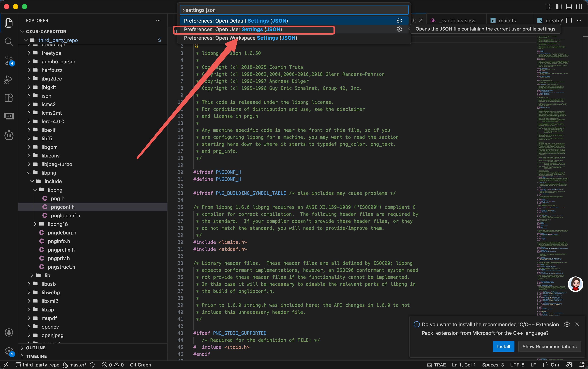Click the command palette input field
588x369 pixels.
click(x=294, y=10)
